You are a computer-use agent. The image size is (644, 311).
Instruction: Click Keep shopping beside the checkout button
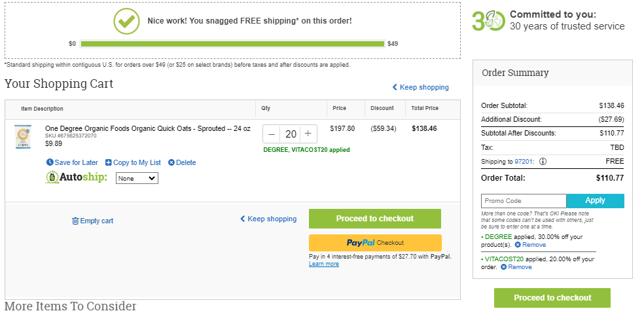[268, 219]
